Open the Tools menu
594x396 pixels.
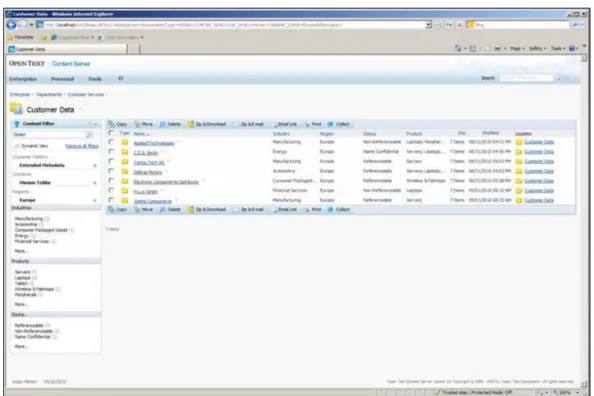(x=95, y=79)
